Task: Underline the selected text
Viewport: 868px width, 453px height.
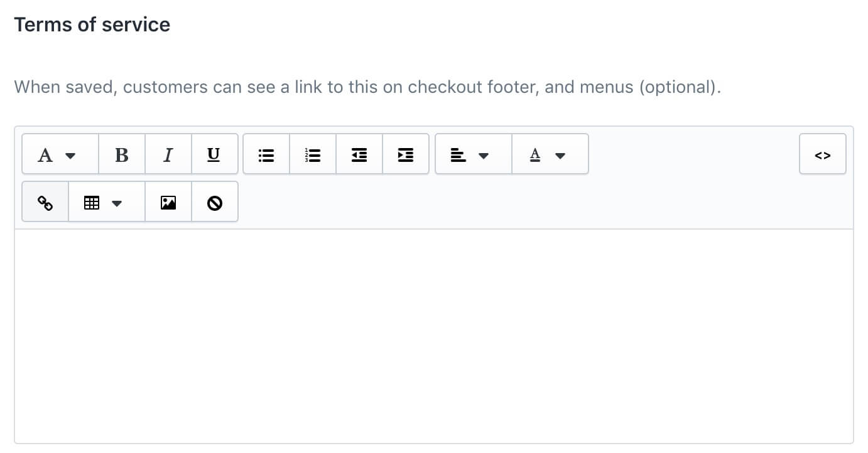Action: (x=214, y=154)
